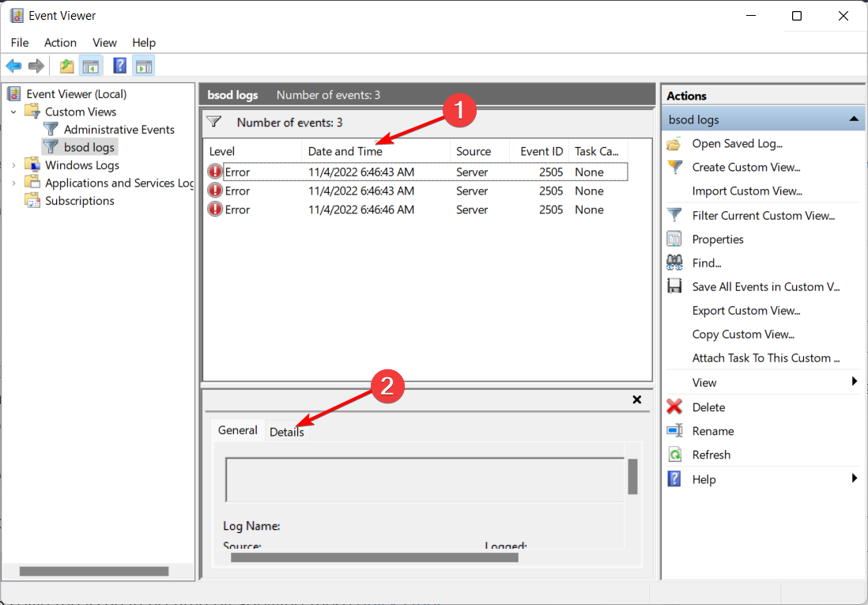The image size is (868, 605).
Task: Click the green Refresh icon
Action: coord(674,455)
